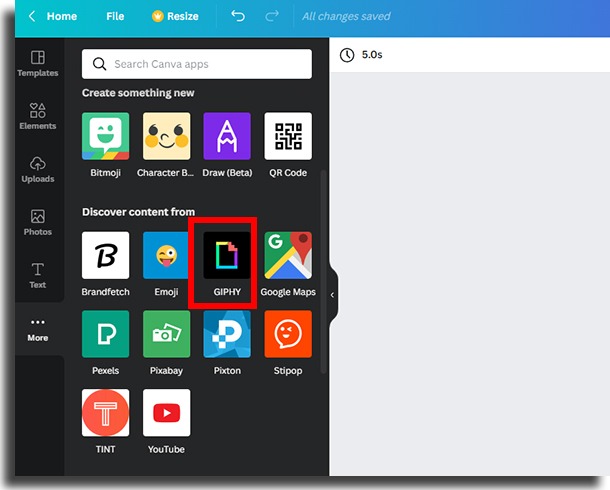Click the Resize button with crown
Viewport: 610px width, 490px height.
[175, 16]
